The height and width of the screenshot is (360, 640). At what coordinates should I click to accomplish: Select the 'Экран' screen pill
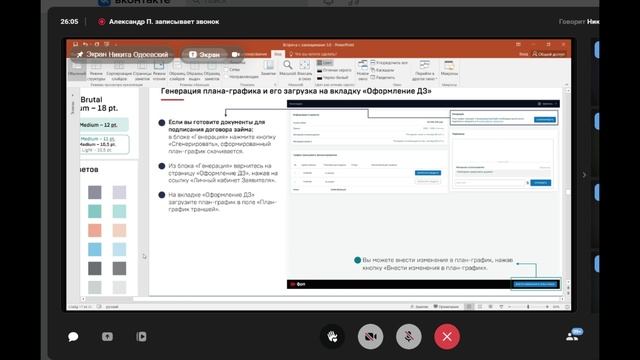coord(204,54)
